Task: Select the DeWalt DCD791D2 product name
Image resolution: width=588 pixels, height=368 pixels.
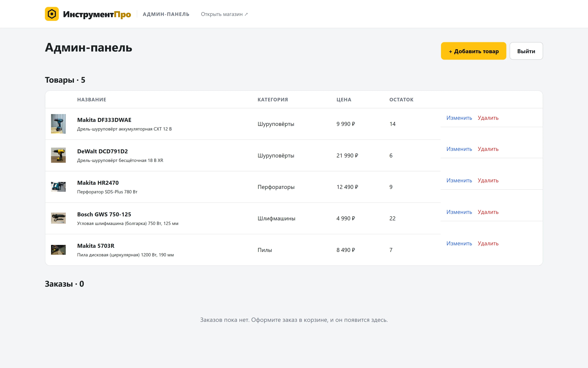Action: tap(102, 151)
